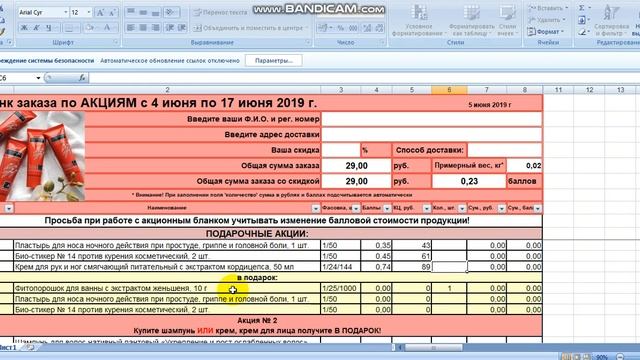Viewport: 640px width, 360px height.
Task: Open accounting currency number format
Action: point(324,28)
